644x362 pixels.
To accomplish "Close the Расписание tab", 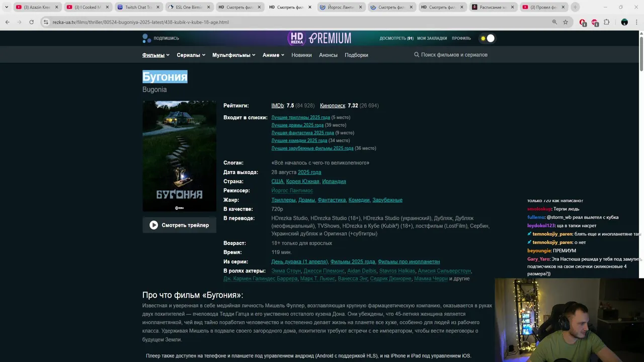I will coord(512,7).
